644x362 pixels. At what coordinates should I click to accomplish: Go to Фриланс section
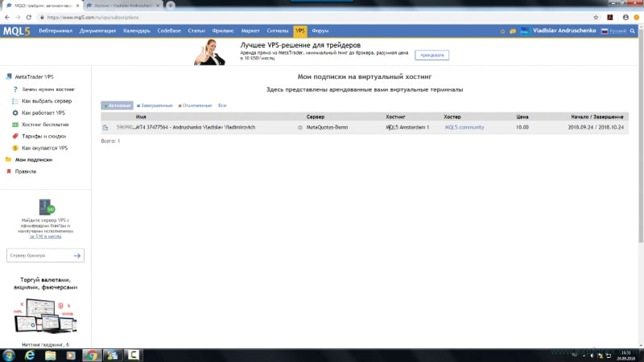click(x=223, y=31)
